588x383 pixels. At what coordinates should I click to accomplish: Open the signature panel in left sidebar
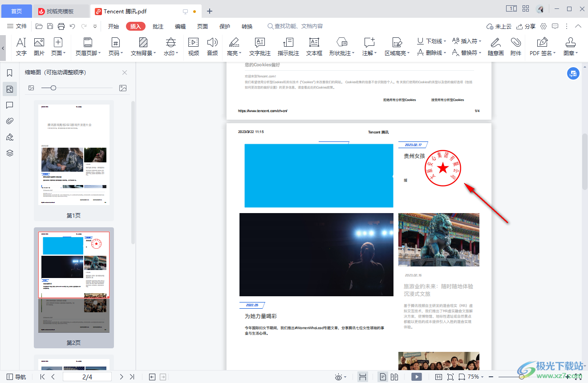pyautogui.click(x=10, y=137)
